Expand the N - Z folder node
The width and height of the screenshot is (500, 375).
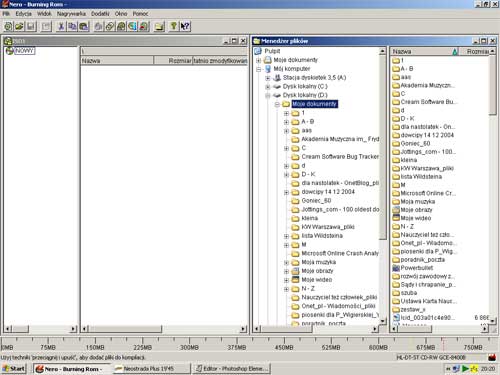(286, 289)
